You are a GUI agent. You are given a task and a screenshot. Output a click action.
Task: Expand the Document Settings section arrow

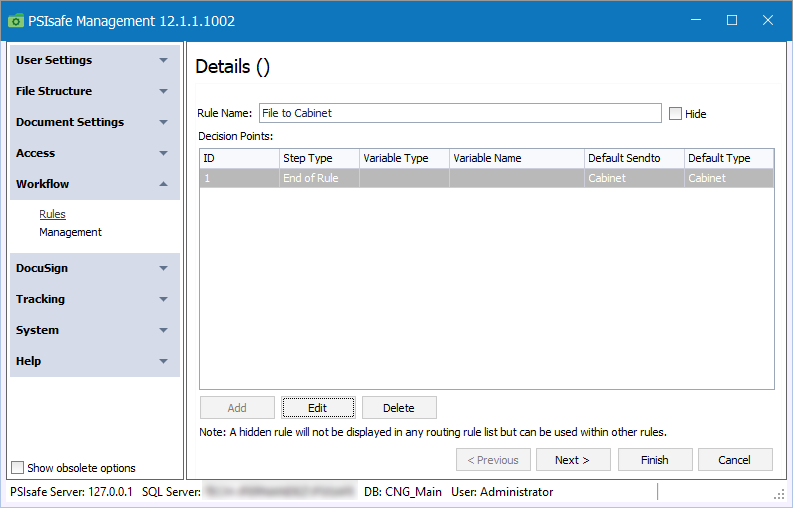[x=163, y=122]
